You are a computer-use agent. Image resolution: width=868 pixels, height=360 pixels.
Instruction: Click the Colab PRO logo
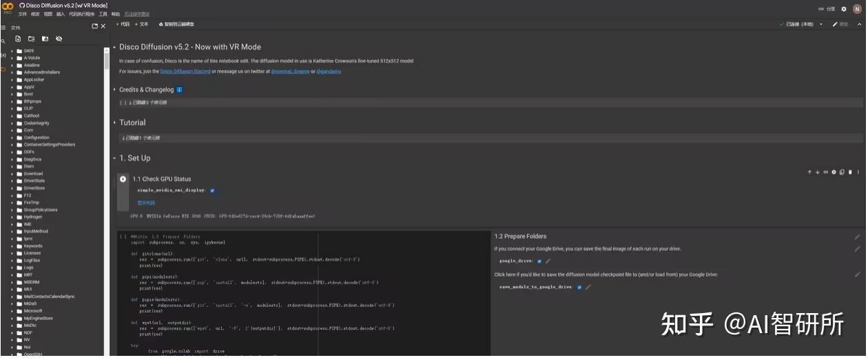pos(8,8)
